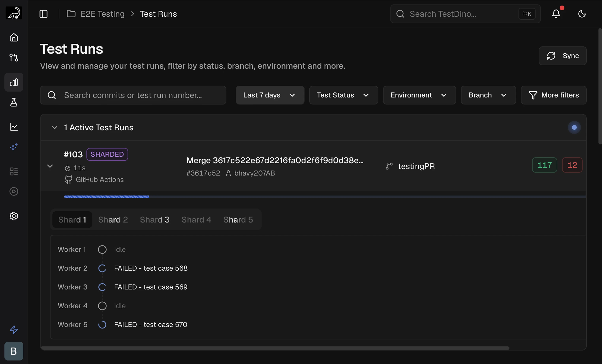The width and height of the screenshot is (602, 364).
Task: Click FAILED - test case 570
Action: click(151, 325)
